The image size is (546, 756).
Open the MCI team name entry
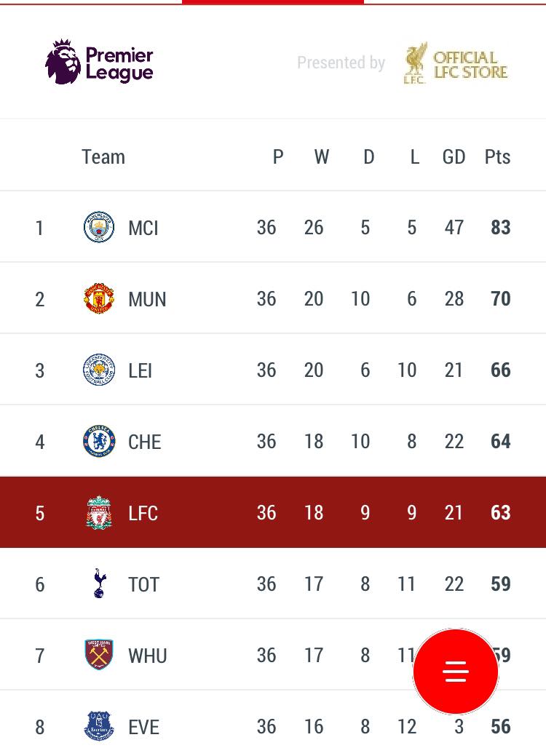143,228
